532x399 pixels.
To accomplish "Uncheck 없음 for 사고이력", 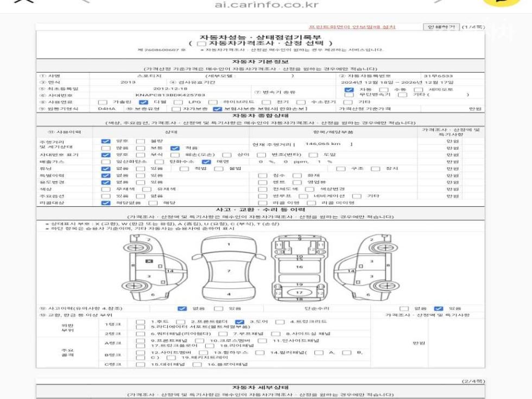I will coord(182,308).
